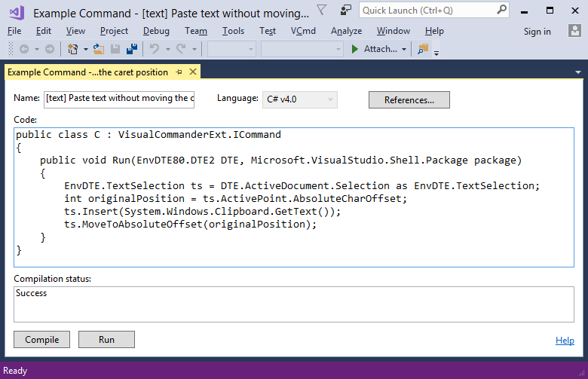Open the Attach button dropdown arrow
Screen dimensions: 588x379
404,49
